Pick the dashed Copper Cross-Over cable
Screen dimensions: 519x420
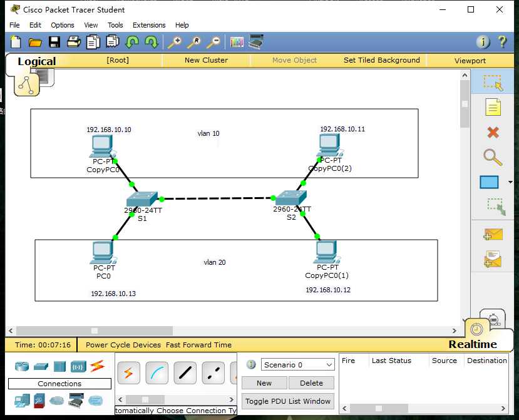213,373
